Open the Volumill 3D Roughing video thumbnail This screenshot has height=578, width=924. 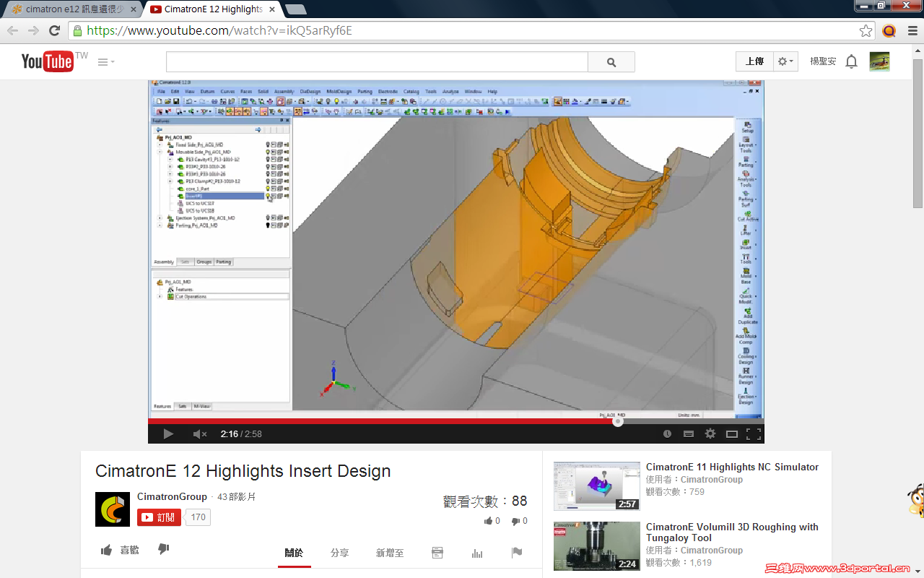(x=597, y=546)
